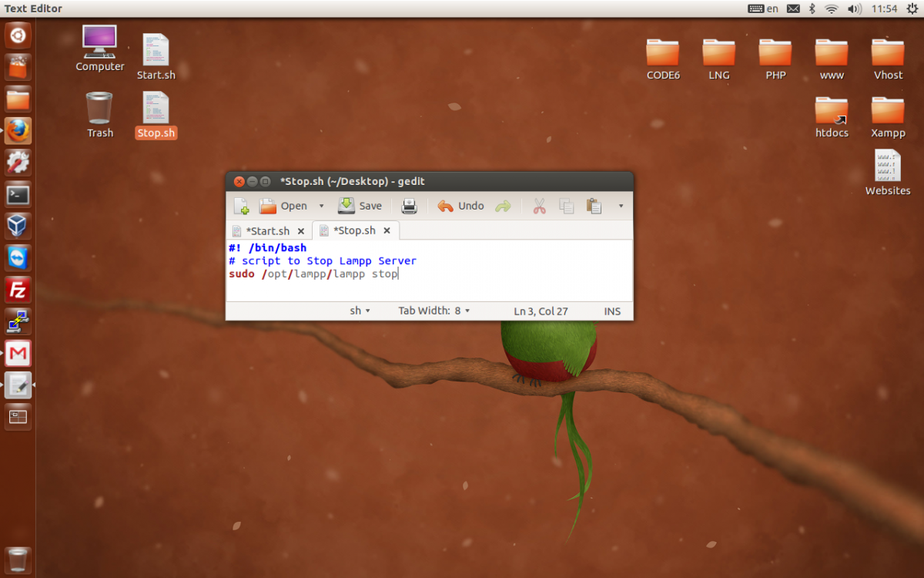Launch Firefox from the launcher

click(18, 131)
